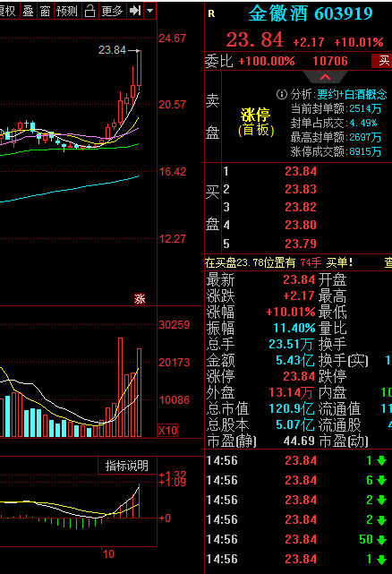This screenshot has height=574, width=392.
Task: Click the 总市值 value 120.9亿
Action: tap(292, 408)
